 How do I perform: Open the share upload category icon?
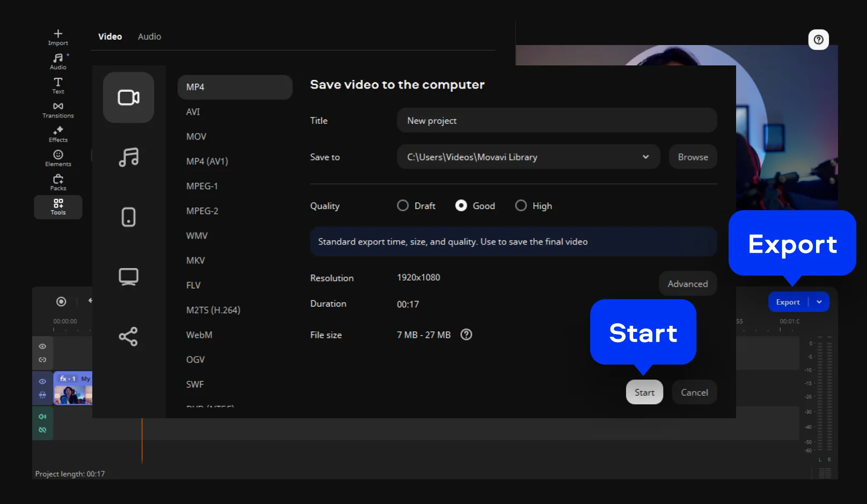129,337
